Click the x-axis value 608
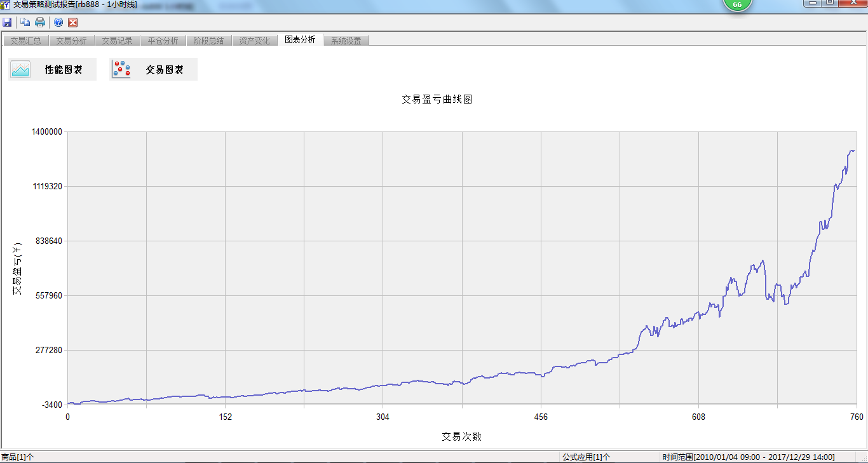The width and height of the screenshot is (868, 463). 698,417
